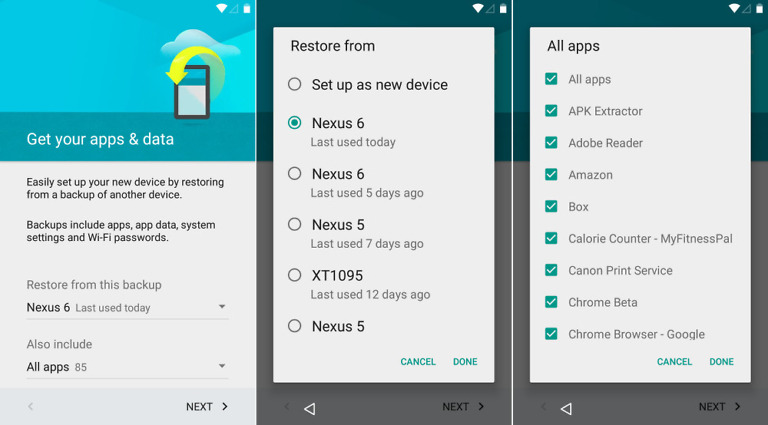Uncheck the Canon Print Service checkbox
This screenshot has height=425, width=768.
pos(551,270)
